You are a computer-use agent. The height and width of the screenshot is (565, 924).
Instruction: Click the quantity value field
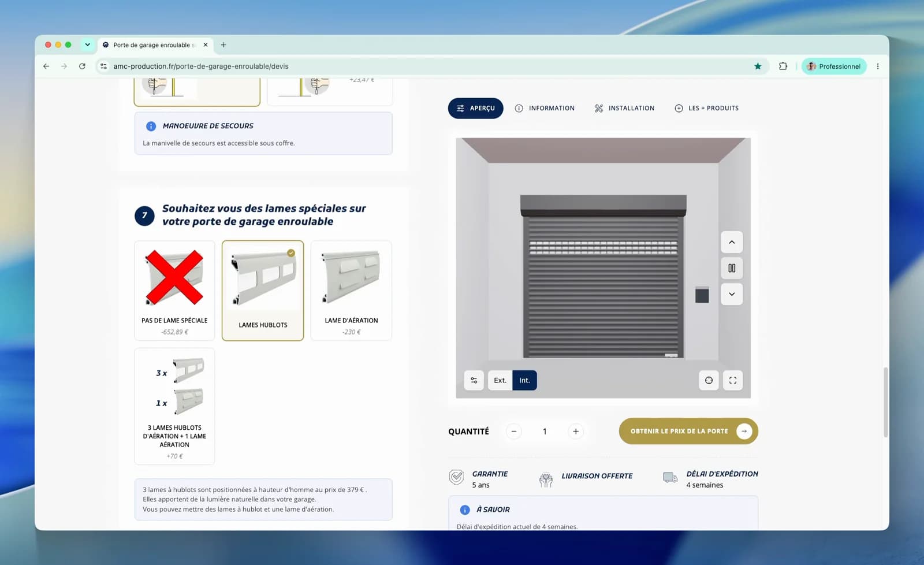coord(545,432)
